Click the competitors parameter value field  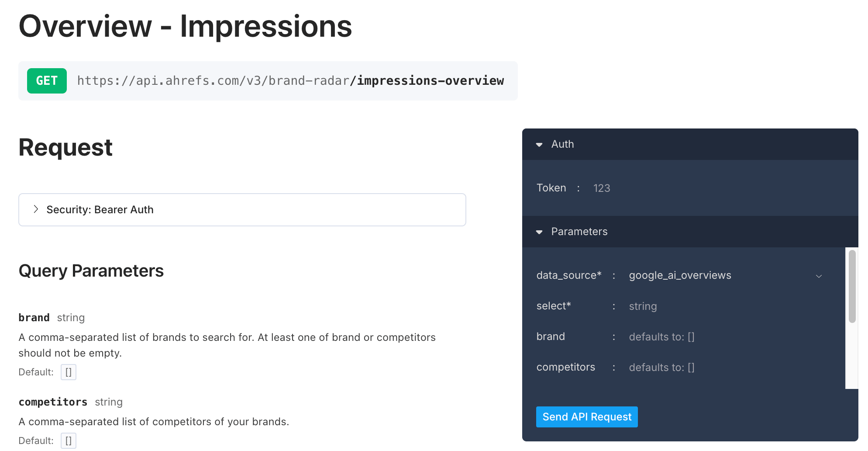pyautogui.click(x=661, y=367)
